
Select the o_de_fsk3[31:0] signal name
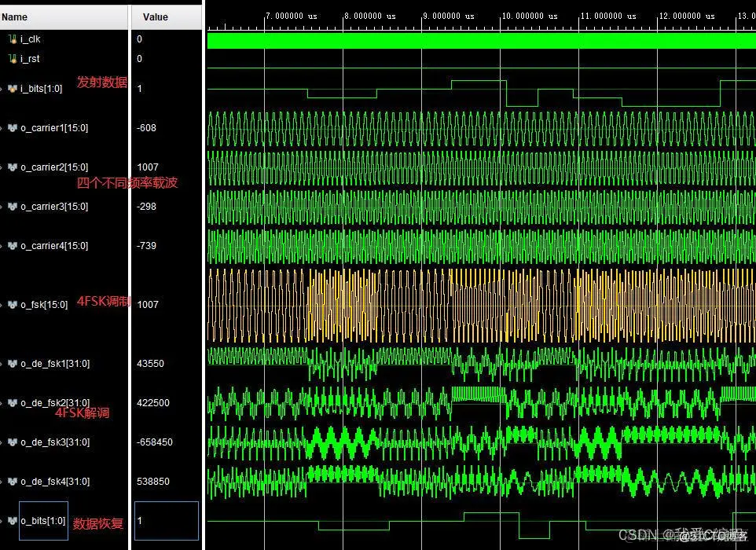(55, 442)
